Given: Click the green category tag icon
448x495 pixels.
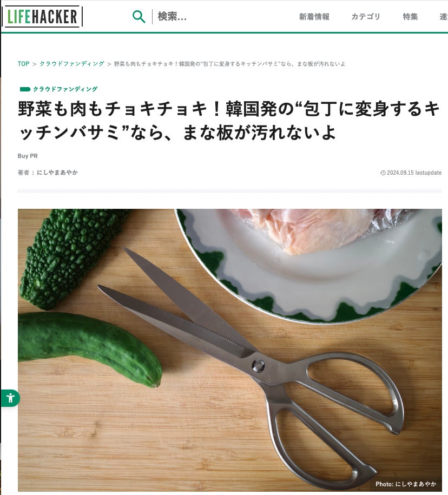Looking at the screenshot, I should [25, 89].
